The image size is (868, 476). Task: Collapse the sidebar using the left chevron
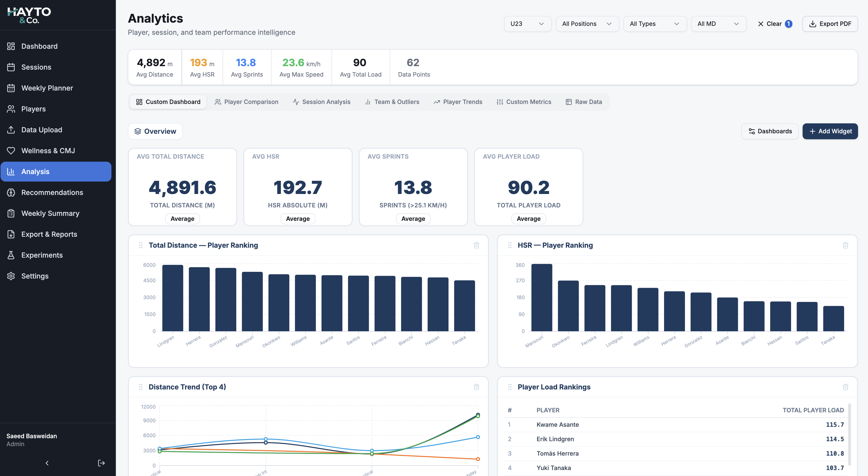point(47,463)
